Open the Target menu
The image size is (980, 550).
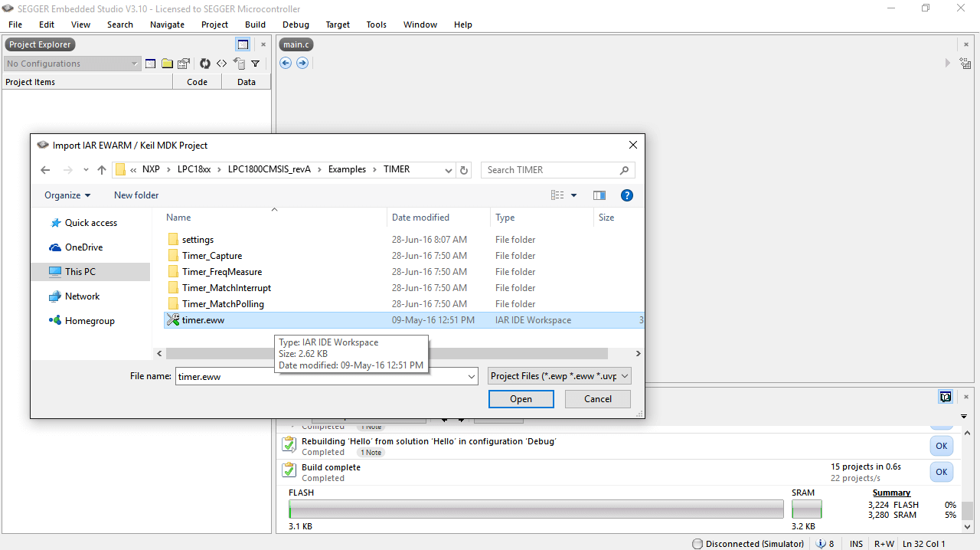(x=338, y=25)
